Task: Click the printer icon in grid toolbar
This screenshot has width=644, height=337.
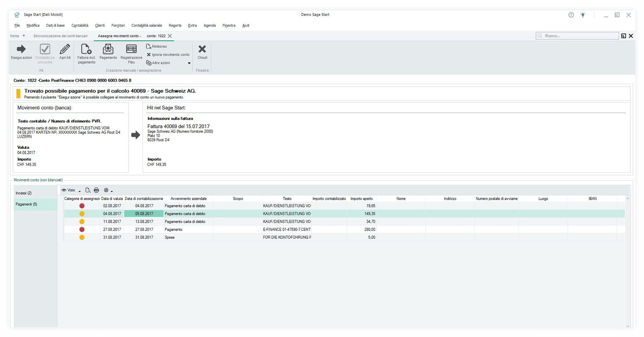Action: point(96,190)
